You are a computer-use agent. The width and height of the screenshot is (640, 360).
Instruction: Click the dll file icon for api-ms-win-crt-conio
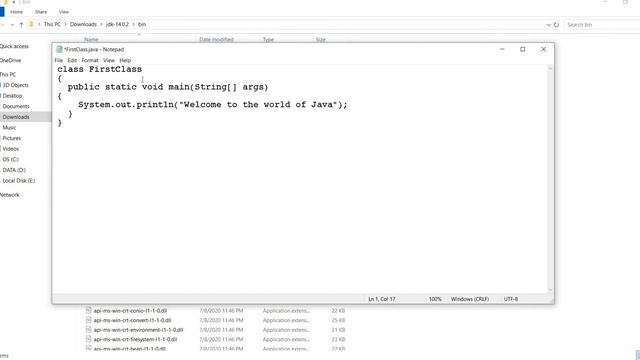click(x=88, y=310)
